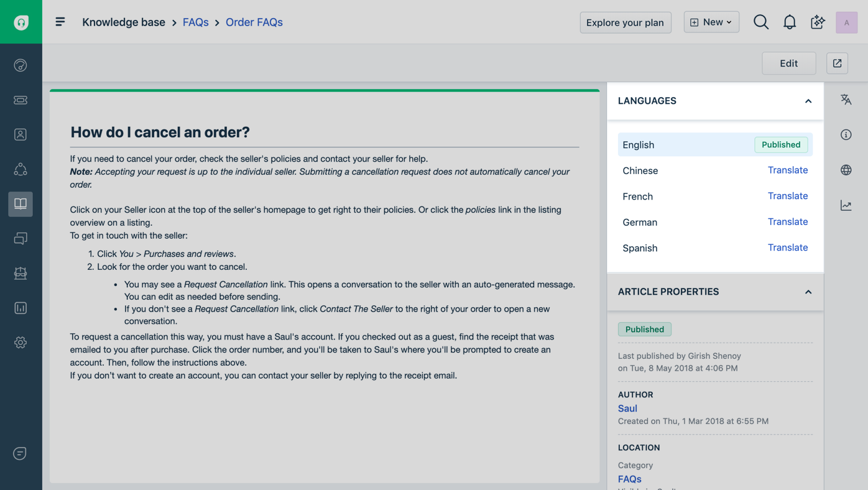868x490 pixels.
Task: Open the New dropdown button
Action: tap(711, 22)
